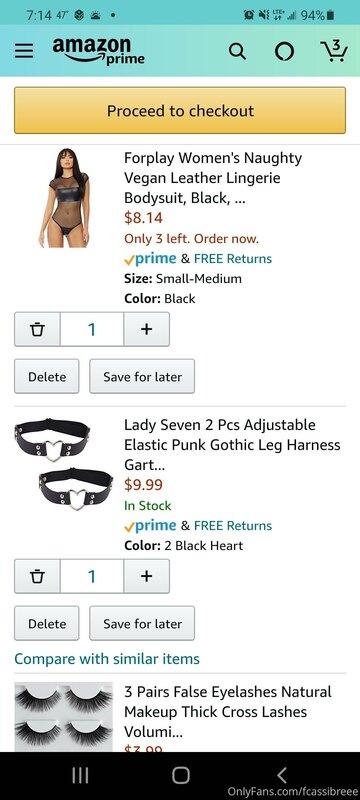Open the shopping cart icon
Screen dimensions: 360x800
click(333, 51)
